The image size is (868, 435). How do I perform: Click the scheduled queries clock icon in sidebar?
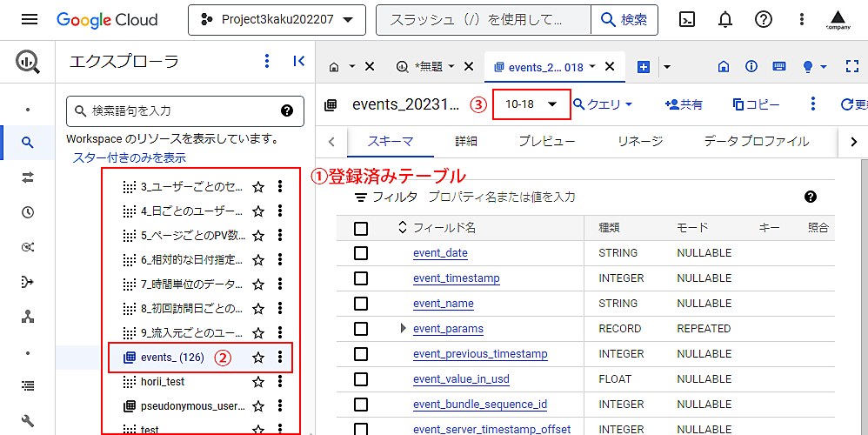pos(28,211)
